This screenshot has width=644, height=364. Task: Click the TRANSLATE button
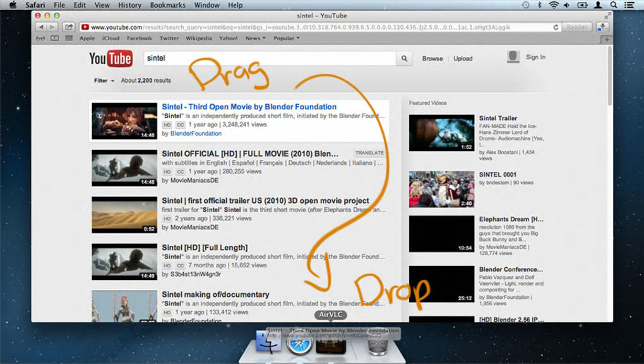[369, 152]
